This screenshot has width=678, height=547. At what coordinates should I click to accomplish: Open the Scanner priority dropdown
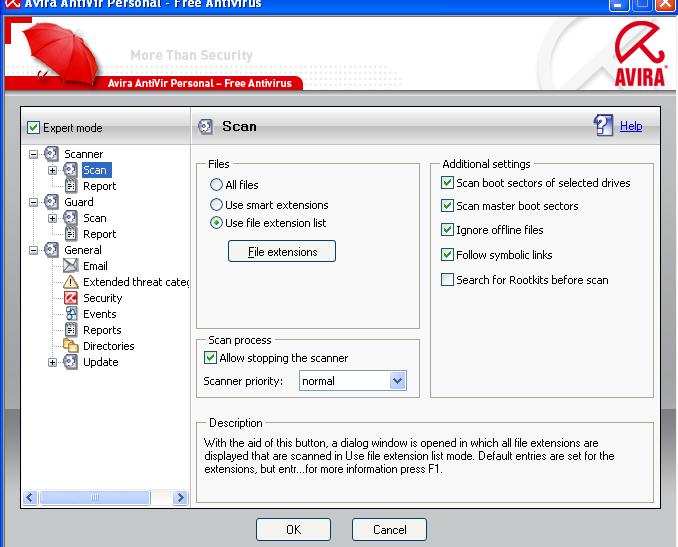(x=397, y=381)
